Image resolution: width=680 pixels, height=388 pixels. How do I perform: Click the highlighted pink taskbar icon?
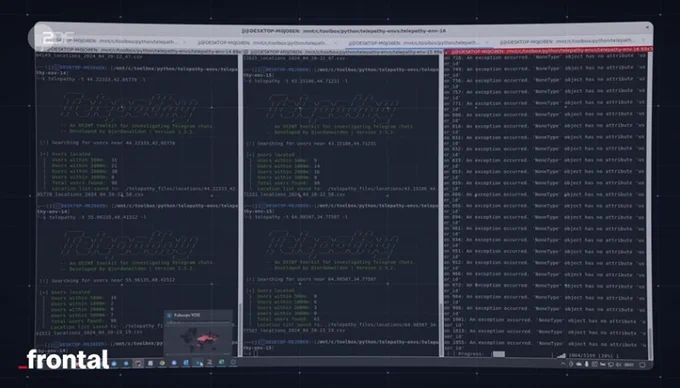point(138,363)
